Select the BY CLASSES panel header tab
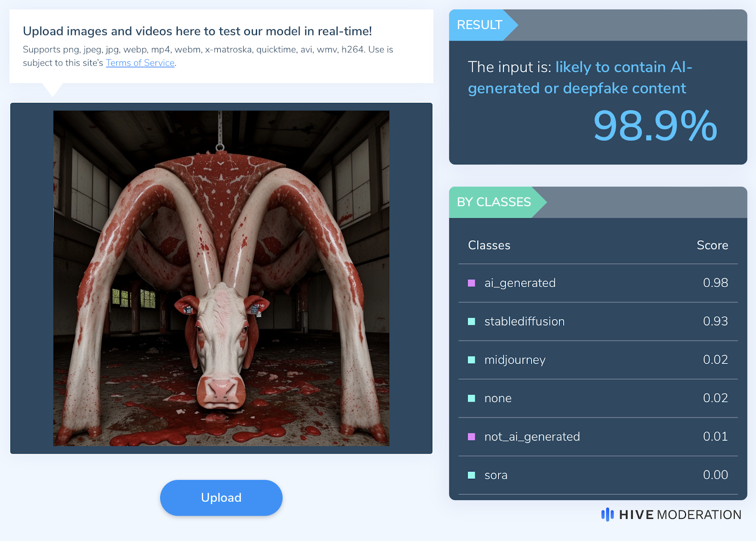756x541 pixels. pyautogui.click(x=497, y=202)
